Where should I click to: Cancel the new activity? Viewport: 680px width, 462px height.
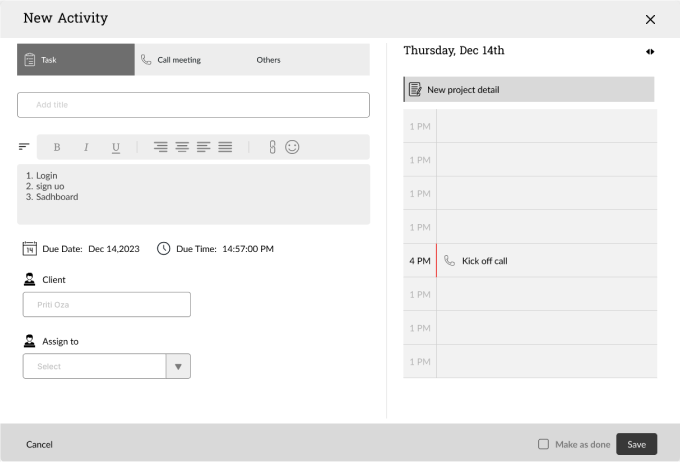click(x=39, y=444)
